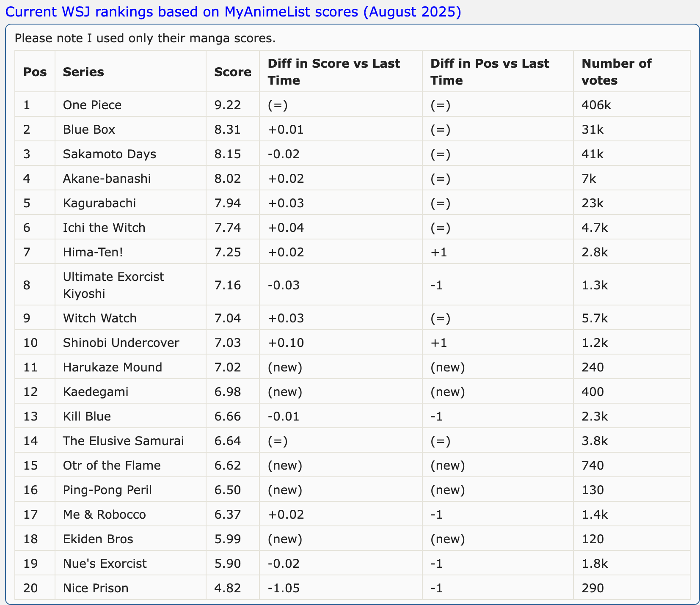The image size is (700, 605).
Task: Select the 'Hima-Ten!' series cell
Action: coord(130,252)
